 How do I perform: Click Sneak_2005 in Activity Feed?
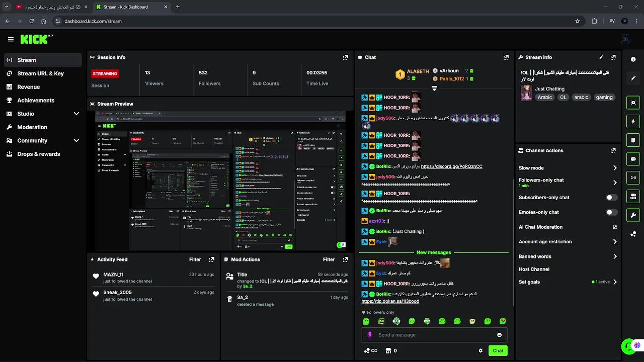(117, 293)
